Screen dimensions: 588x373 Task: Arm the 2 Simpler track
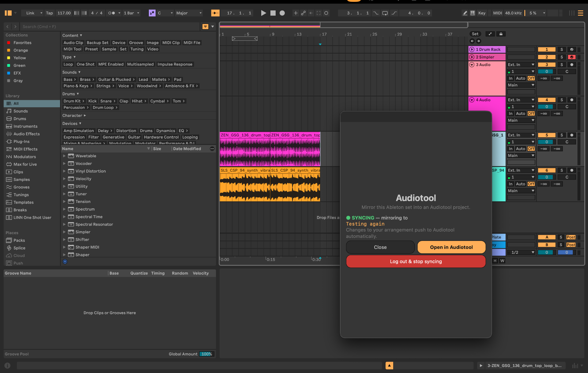pyautogui.click(x=571, y=57)
